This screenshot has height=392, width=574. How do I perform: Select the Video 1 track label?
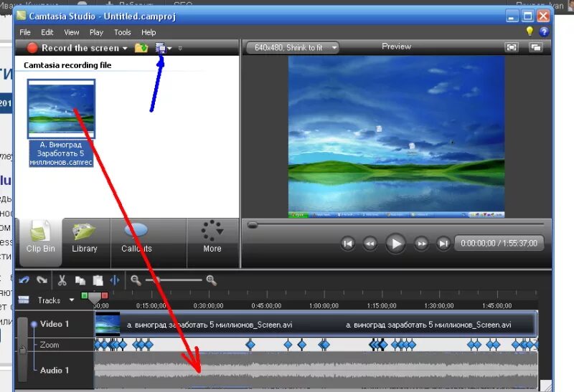pos(55,324)
